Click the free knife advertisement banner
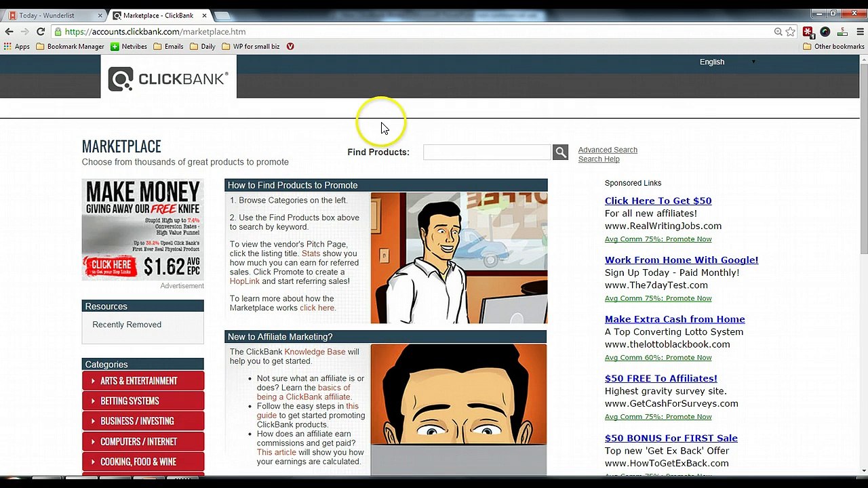 (x=143, y=229)
